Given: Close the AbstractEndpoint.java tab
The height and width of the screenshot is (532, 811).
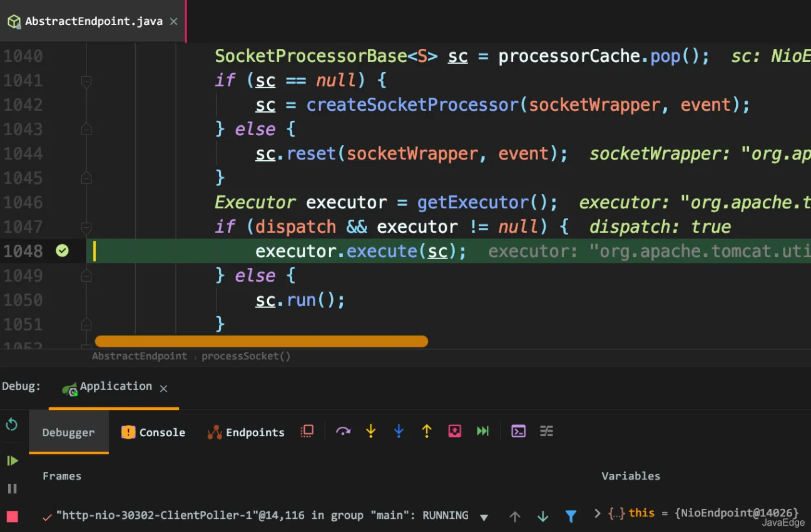Looking at the screenshot, I should (x=174, y=21).
